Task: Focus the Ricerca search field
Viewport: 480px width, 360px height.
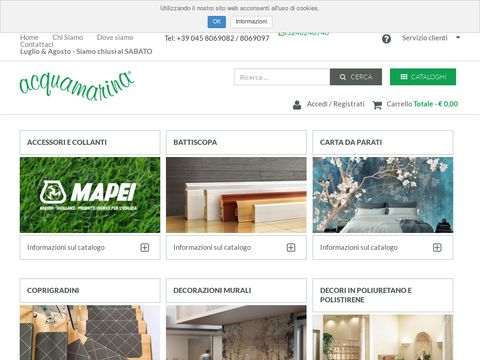Action: [282, 77]
